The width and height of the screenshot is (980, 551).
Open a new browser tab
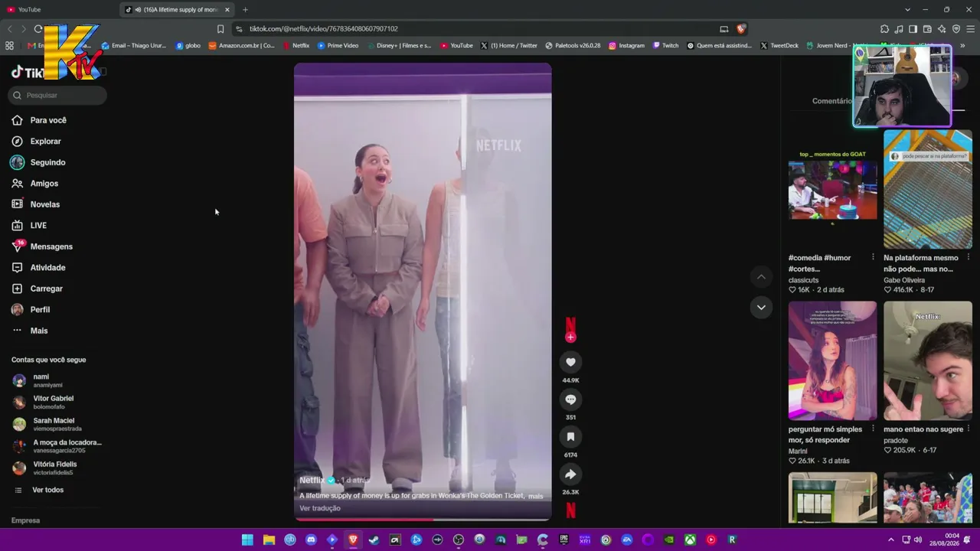click(x=245, y=10)
